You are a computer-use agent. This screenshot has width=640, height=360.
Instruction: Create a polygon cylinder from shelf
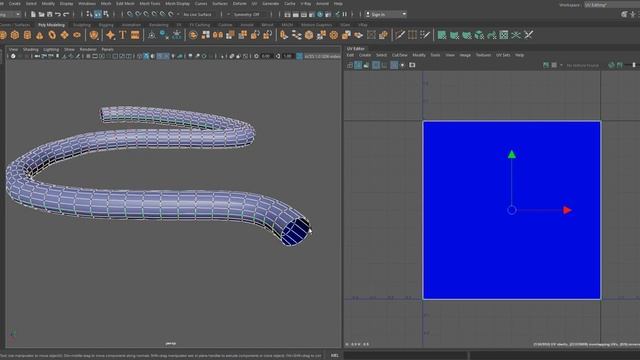tap(27, 35)
